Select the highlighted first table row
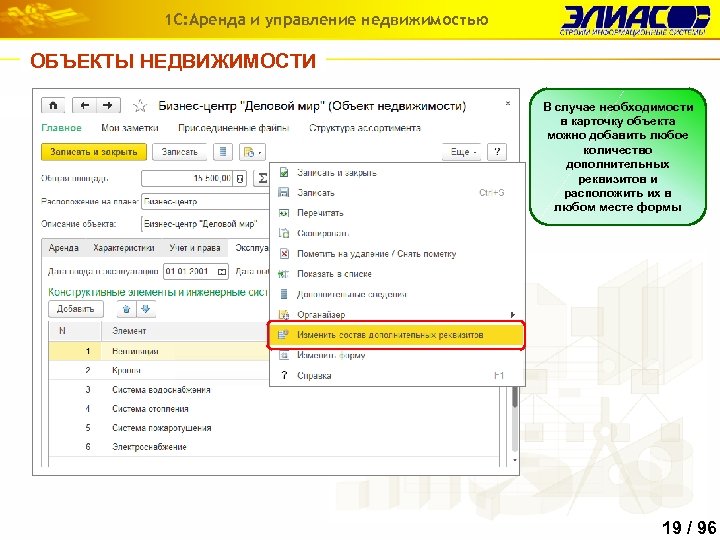This screenshot has height=540, width=720. coord(159,351)
